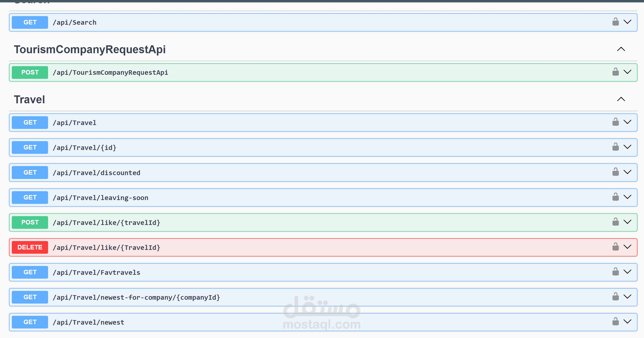The height and width of the screenshot is (338, 644).
Task: Click the lock icon on /api/Search row
Action: point(615,22)
